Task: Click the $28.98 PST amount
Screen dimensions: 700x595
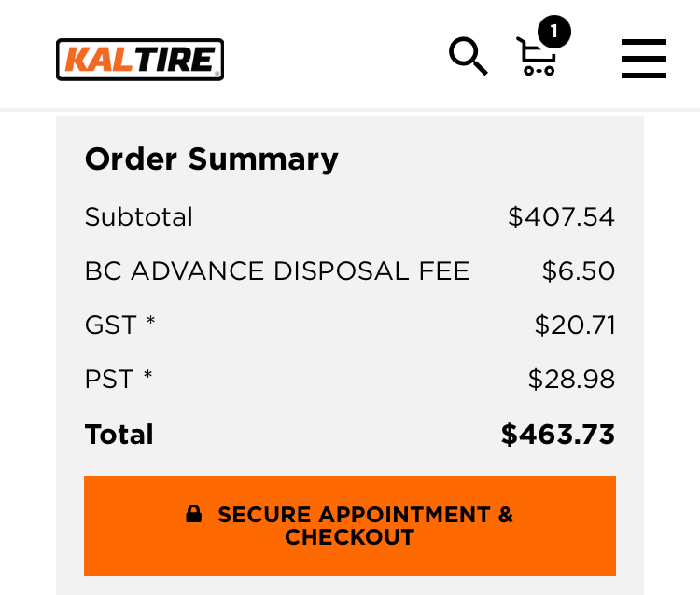Action: click(571, 380)
